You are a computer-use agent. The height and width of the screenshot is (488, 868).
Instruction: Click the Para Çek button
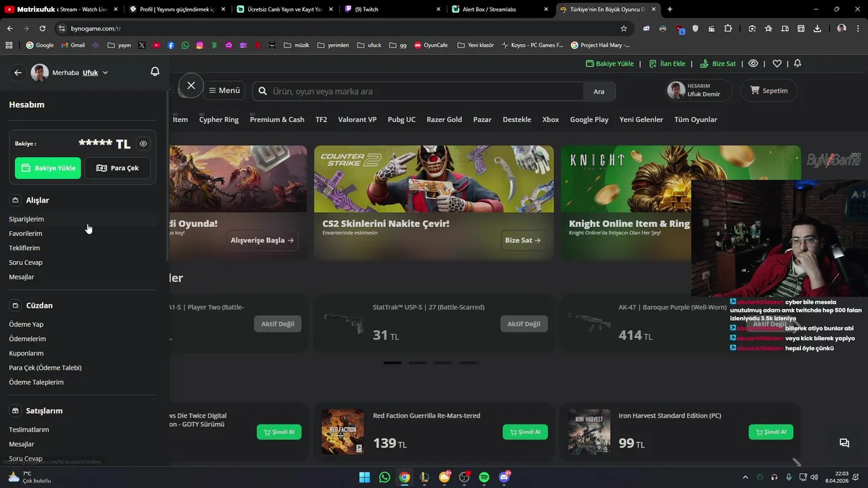[x=117, y=168]
